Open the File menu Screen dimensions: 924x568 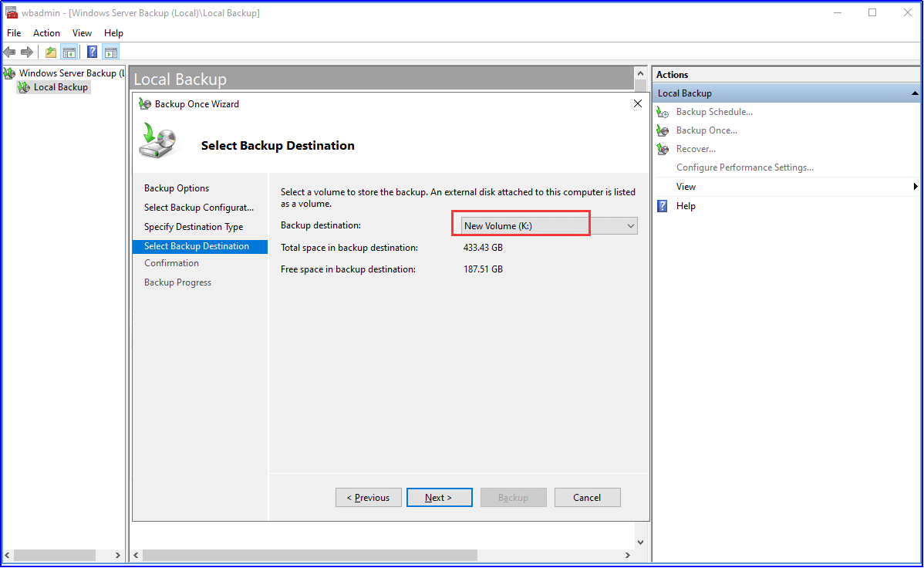tap(14, 33)
